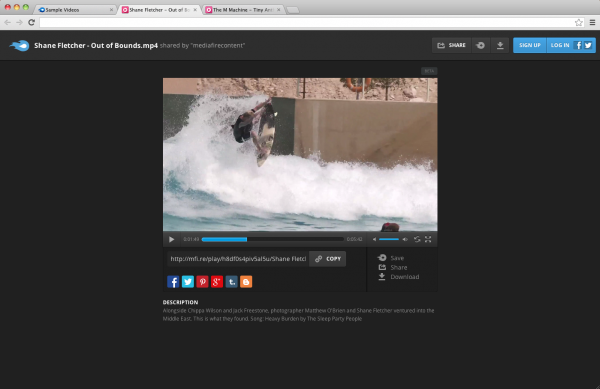
Task: Share on Pinterest icon
Action: [x=202, y=282]
